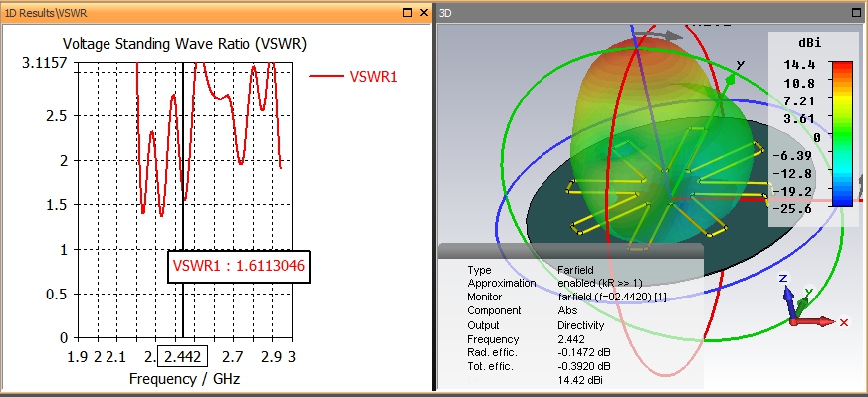The image size is (868, 397).
Task: Select the 1D Results\VSWR window title bar
Action: click(216, 12)
